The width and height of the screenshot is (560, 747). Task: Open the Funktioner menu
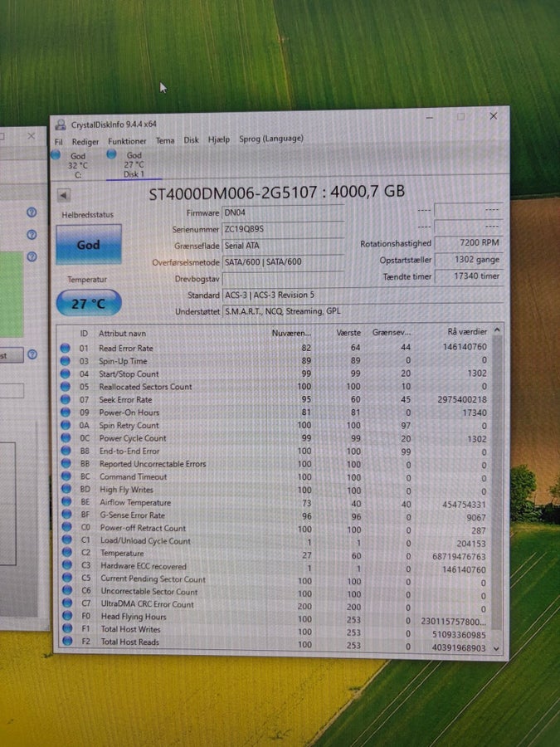pos(127,141)
